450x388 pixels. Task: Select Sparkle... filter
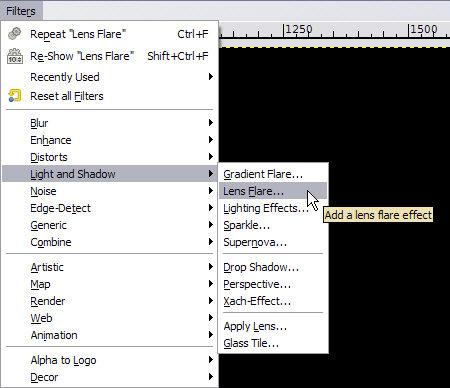tap(273, 225)
